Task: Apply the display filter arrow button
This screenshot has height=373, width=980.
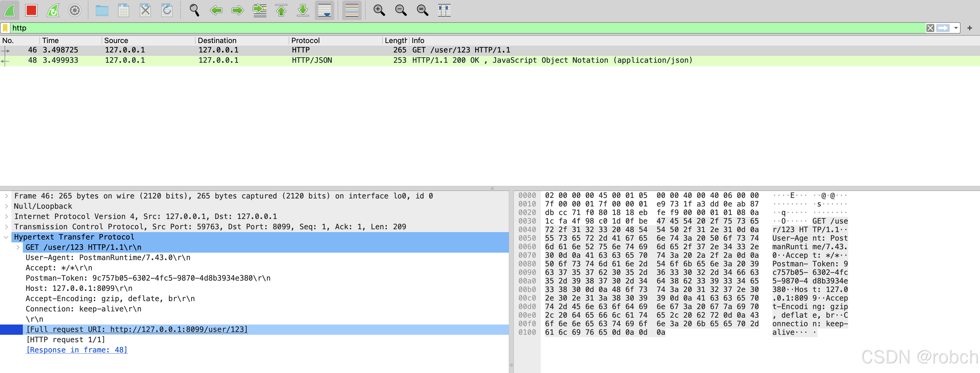Action: (943, 28)
